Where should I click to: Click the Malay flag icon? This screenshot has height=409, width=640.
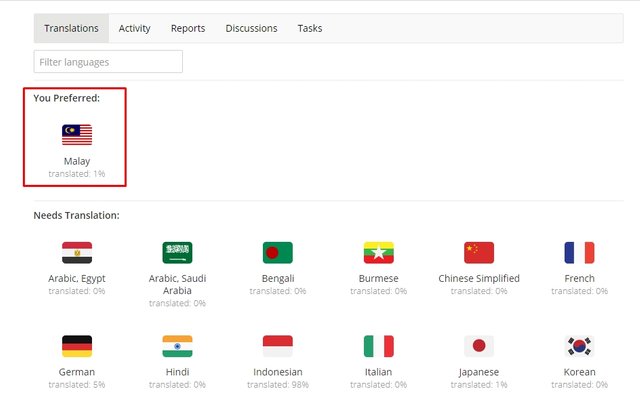point(77,134)
